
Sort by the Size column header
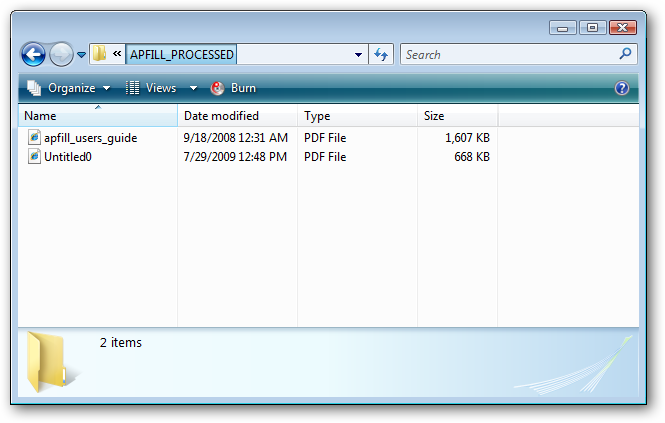point(458,115)
